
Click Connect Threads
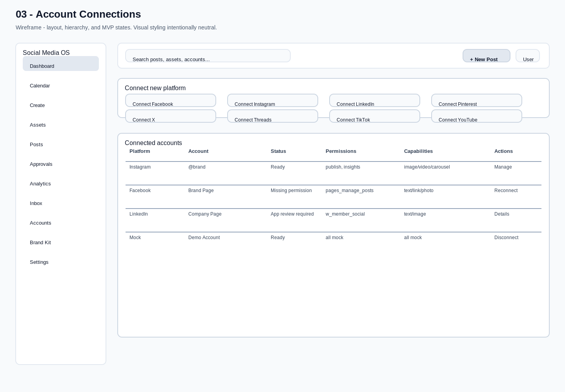pos(273,116)
